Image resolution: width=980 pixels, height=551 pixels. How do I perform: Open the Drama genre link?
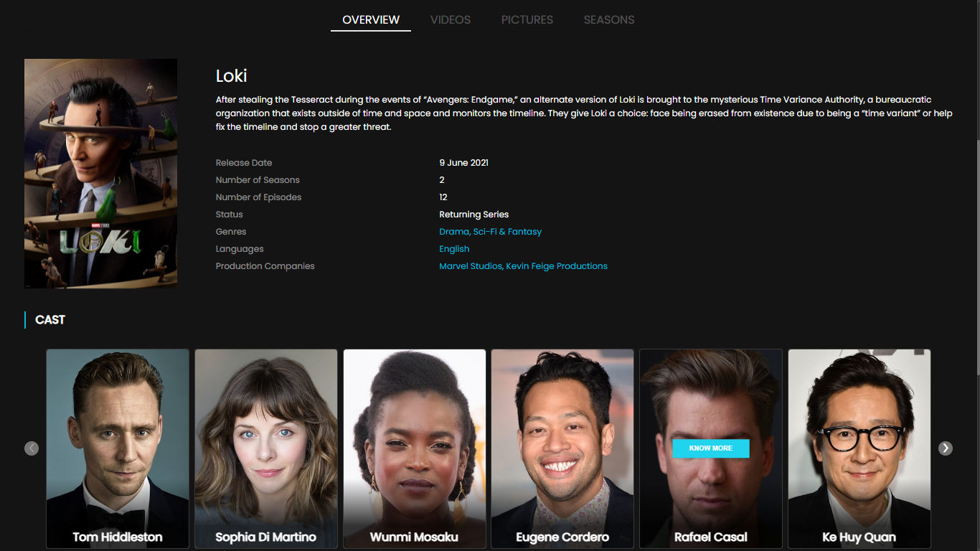point(453,232)
